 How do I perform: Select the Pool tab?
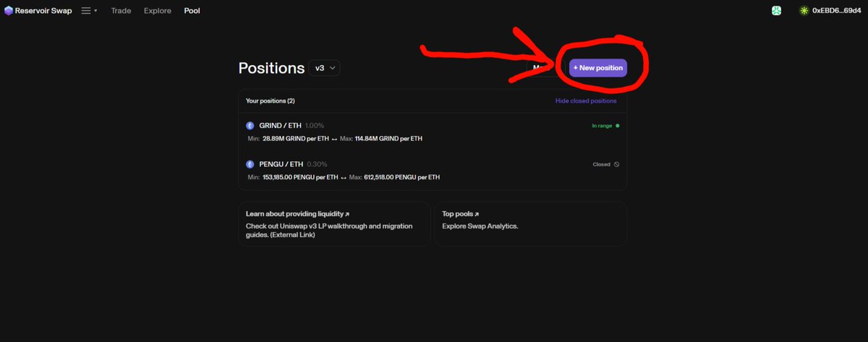tap(192, 11)
